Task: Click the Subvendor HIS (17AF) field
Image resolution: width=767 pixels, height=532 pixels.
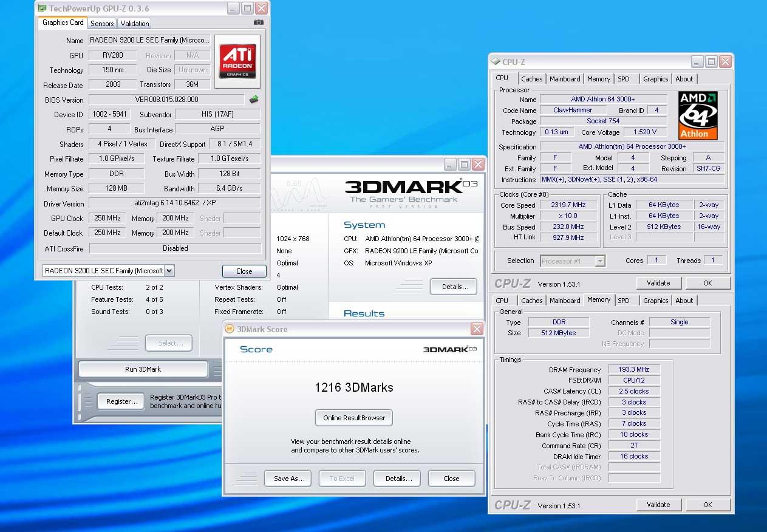Action: [217, 114]
